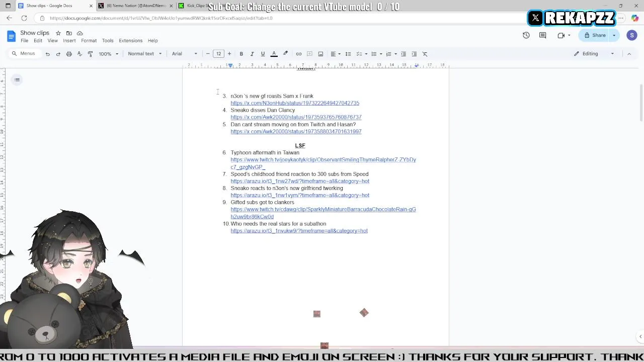
Task: Open Arial font dropdown
Action: pyautogui.click(x=185, y=54)
